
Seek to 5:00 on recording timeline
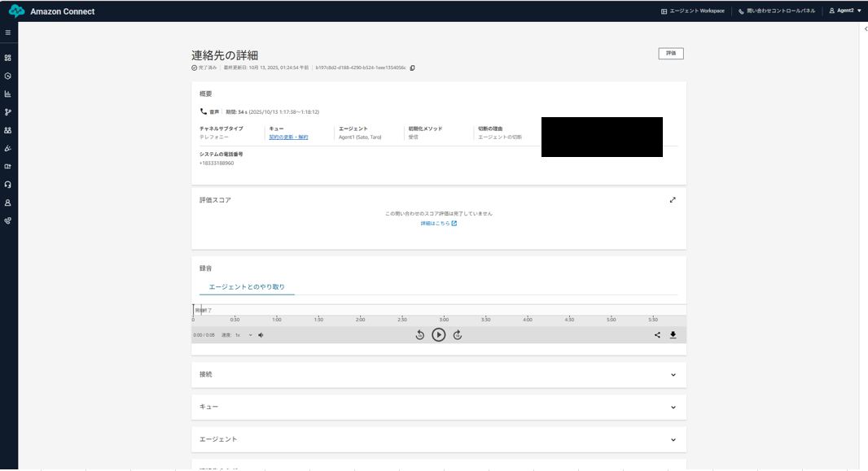click(x=612, y=320)
